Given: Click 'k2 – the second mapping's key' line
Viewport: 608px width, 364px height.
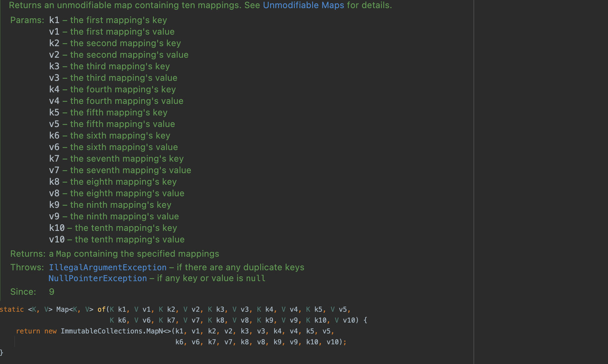Looking at the screenshot, I should click(x=115, y=43).
